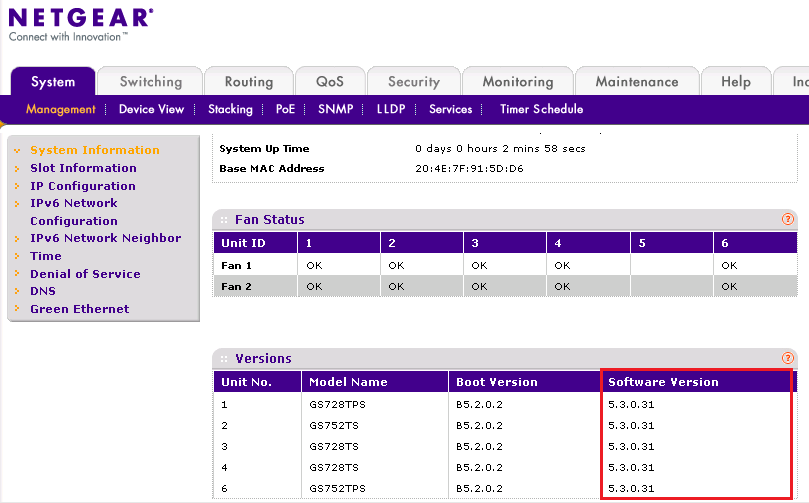The image size is (809, 503).
Task: Click the Fan 1 row label
Action: (x=236, y=266)
